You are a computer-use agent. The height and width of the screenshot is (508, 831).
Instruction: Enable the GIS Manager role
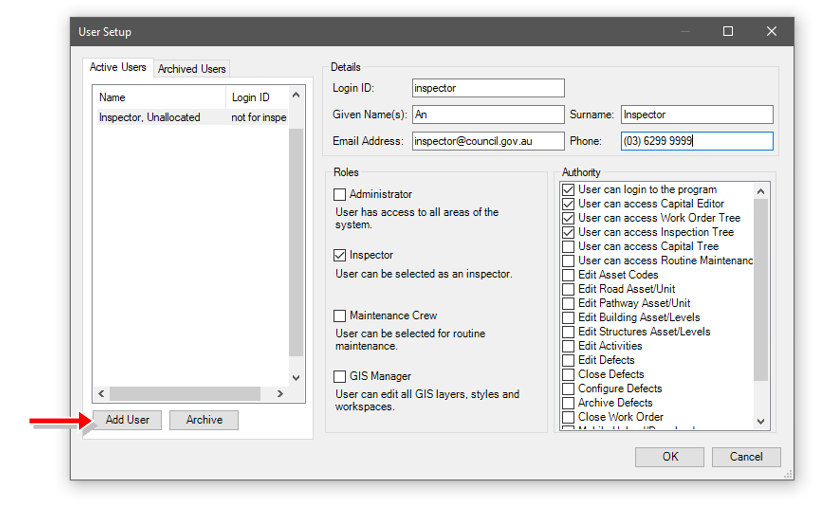[x=340, y=377]
